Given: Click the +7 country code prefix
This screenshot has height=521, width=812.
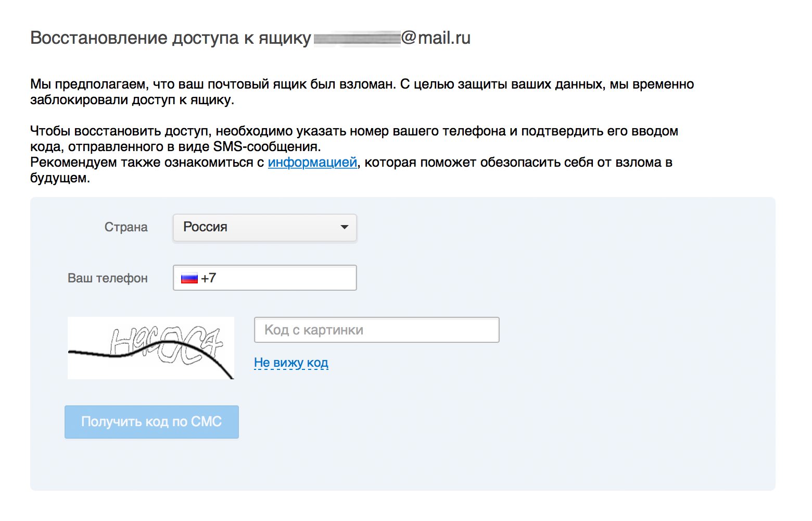Looking at the screenshot, I should (209, 278).
